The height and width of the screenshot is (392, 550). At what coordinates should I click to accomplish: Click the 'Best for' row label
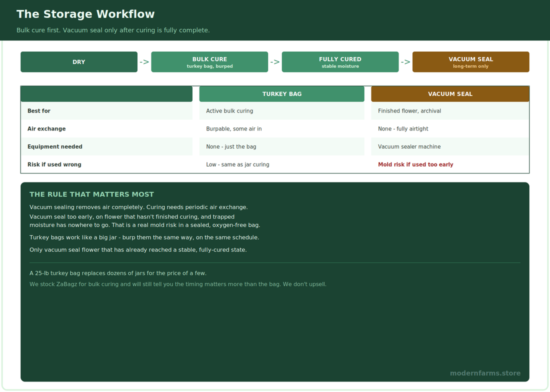pos(39,111)
